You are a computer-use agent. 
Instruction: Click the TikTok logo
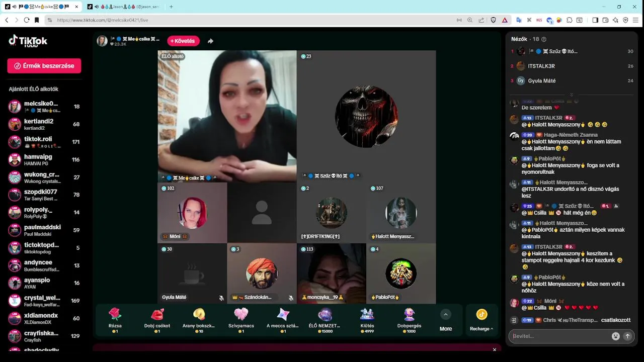(x=28, y=41)
